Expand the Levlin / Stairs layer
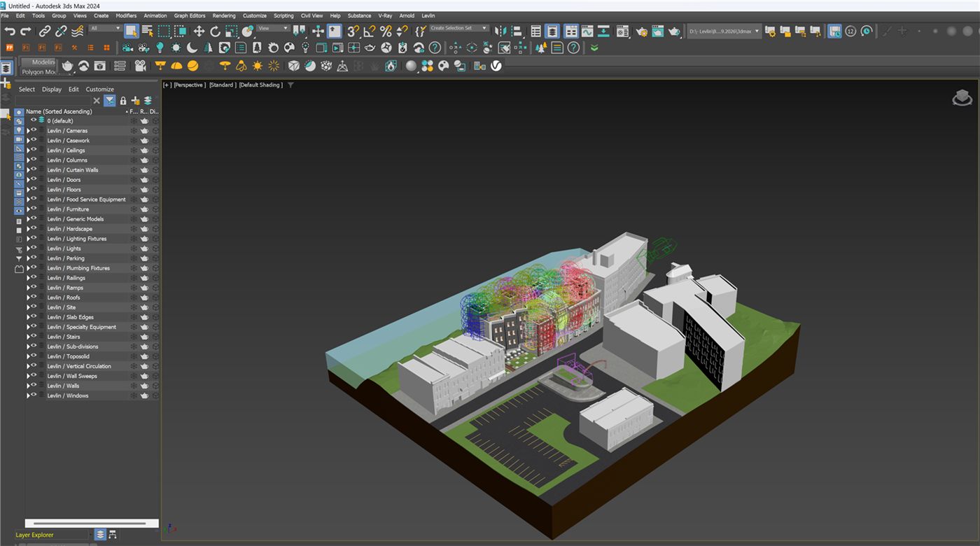 [x=28, y=337]
